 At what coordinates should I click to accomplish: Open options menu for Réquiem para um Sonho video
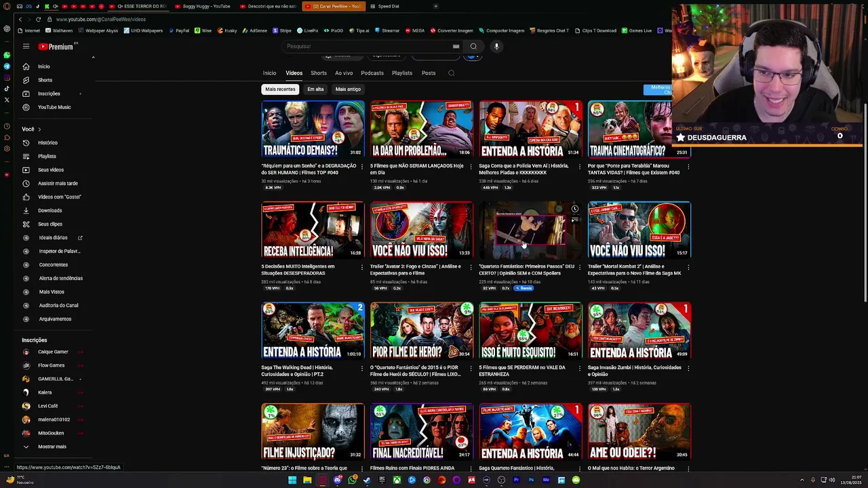click(x=361, y=166)
